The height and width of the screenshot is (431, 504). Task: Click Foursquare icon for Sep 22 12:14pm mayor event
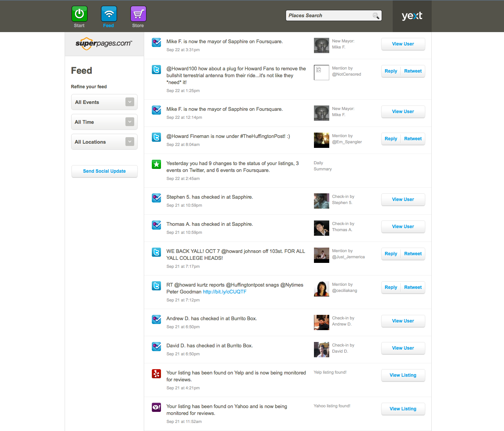pos(156,110)
